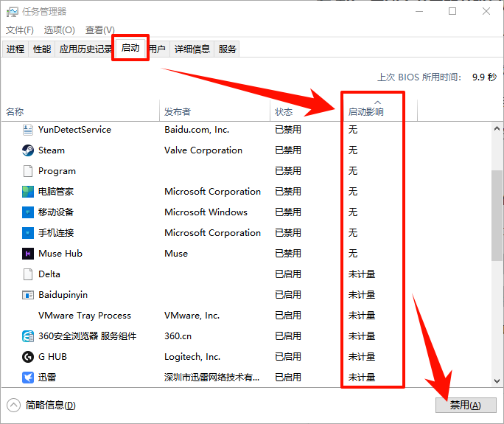The height and width of the screenshot is (424, 504).
Task: Switch to the 性能 tab
Action: [42, 49]
